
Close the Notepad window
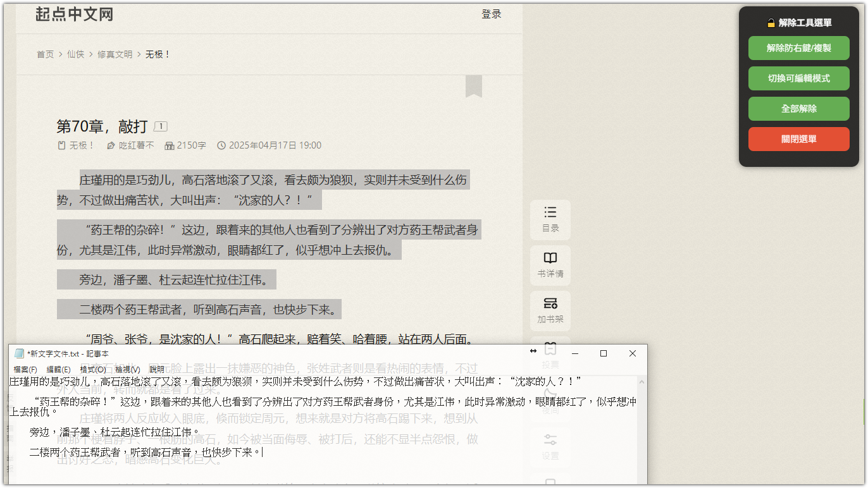633,353
